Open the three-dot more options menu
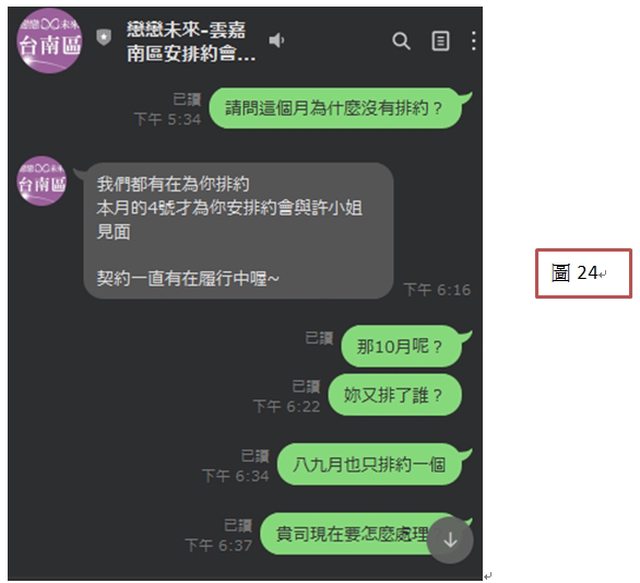This screenshot has height=583, width=640. [x=473, y=41]
